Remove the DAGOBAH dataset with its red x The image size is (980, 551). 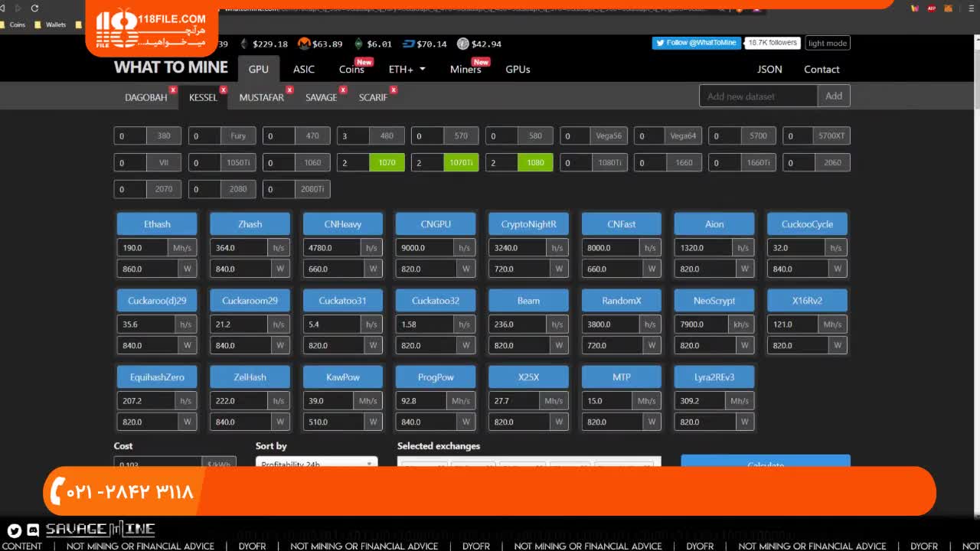(173, 90)
